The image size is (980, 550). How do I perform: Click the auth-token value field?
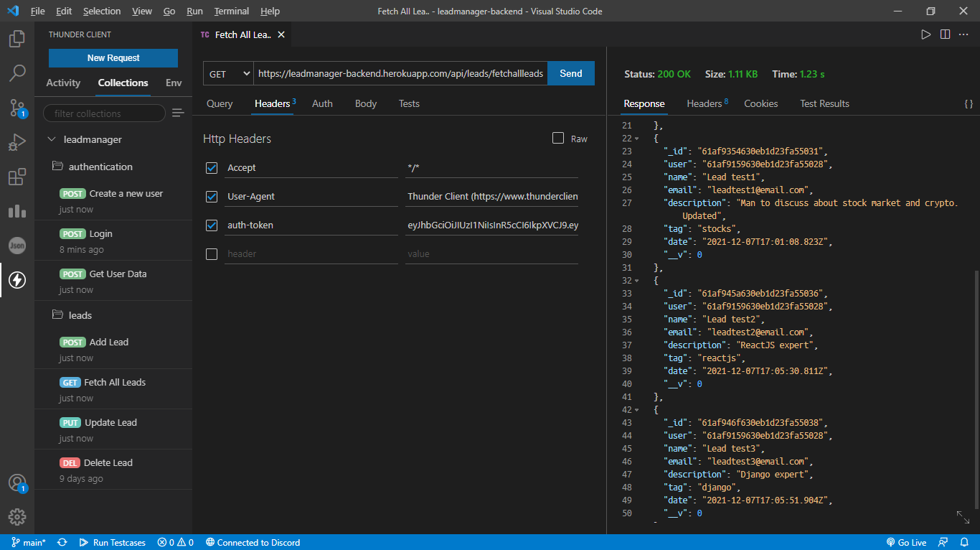[492, 225]
